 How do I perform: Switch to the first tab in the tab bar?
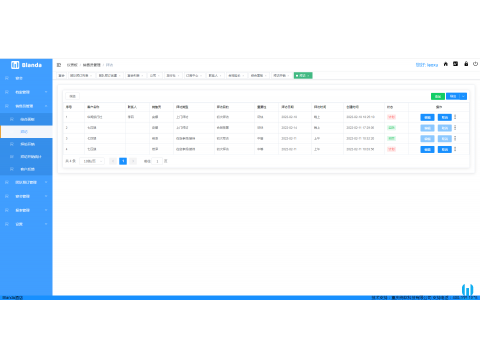click(x=61, y=76)
